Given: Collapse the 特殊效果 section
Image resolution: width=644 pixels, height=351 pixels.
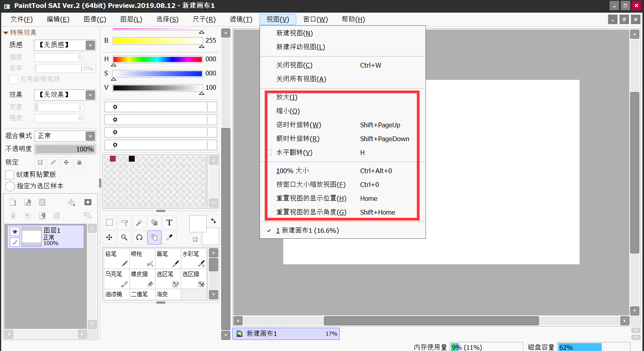Looking at the screenshot, I should 6,33.
